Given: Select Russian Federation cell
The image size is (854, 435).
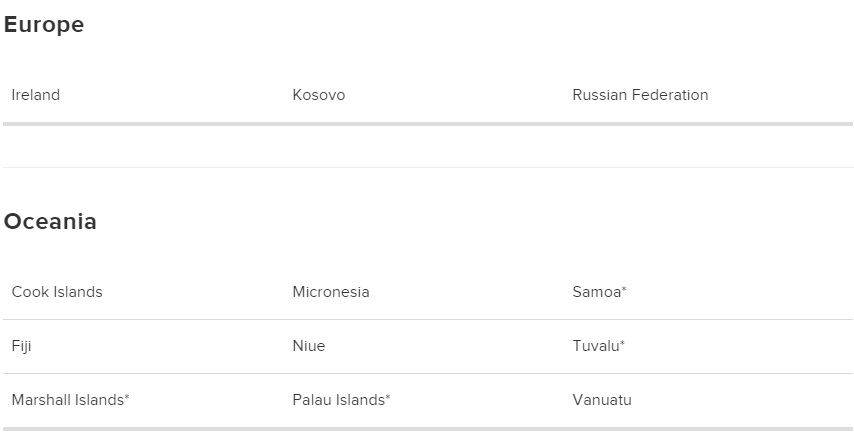Looking at the screenshot, I should (x=640, y=95).
